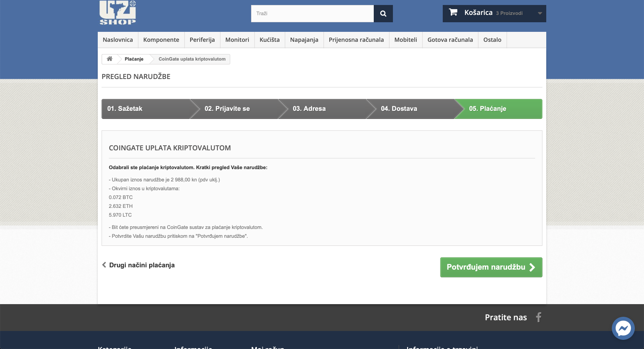Go to the Plaćanje breadcrumb
Image resolution: width=644 pixels, height=349 pixels.
[134, 59]
